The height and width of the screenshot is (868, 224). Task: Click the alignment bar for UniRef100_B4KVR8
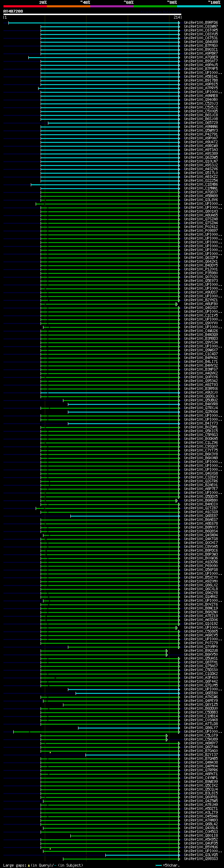point(124,404)
